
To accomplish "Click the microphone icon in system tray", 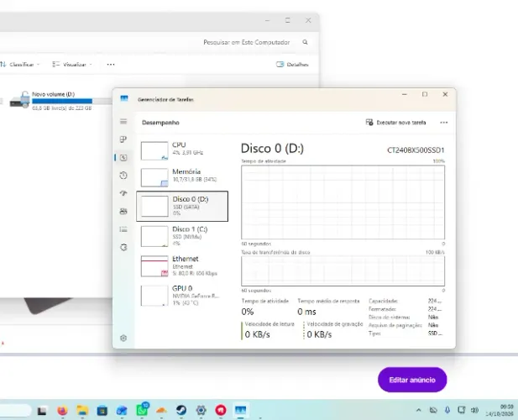I will pyautogui.click(x=447, y=411).
